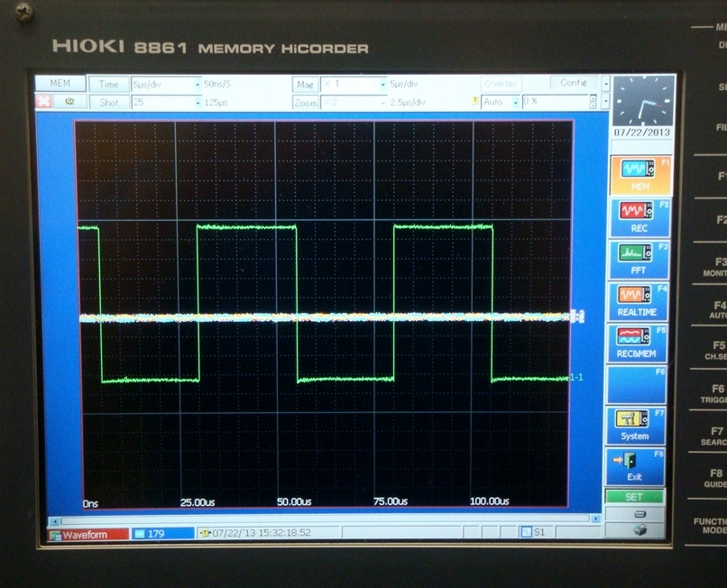Viewport: 727px width, 588px height.
Task: Click the 2.5µs/div zoom scale text
Action: pyautogui.click(x=408, y=102)
